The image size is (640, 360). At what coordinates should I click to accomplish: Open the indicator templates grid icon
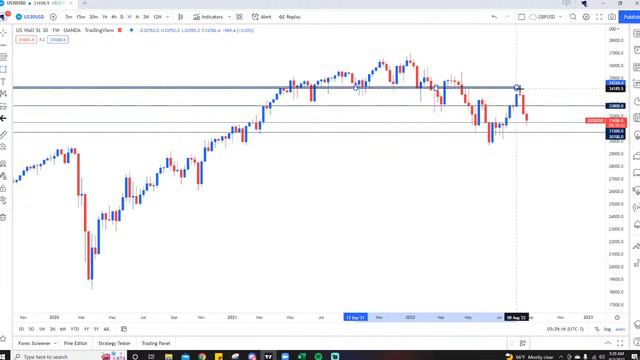click(239, 17)
